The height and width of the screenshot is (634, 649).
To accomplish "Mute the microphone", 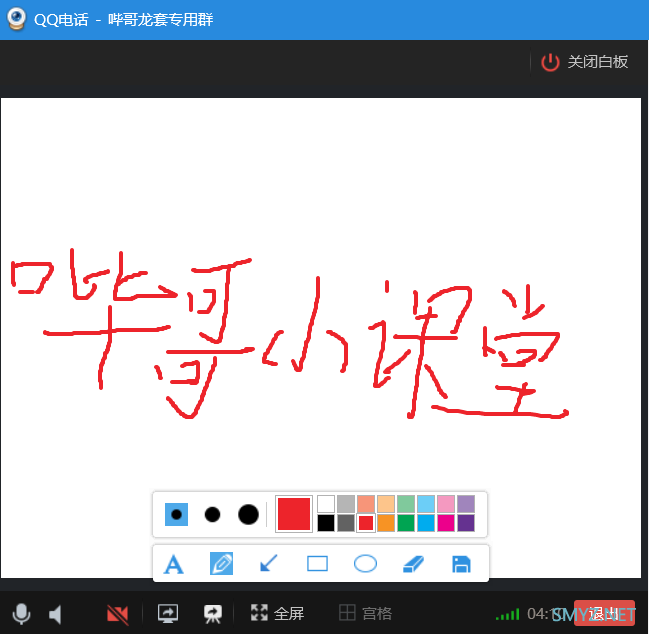I will coord(21,613).
